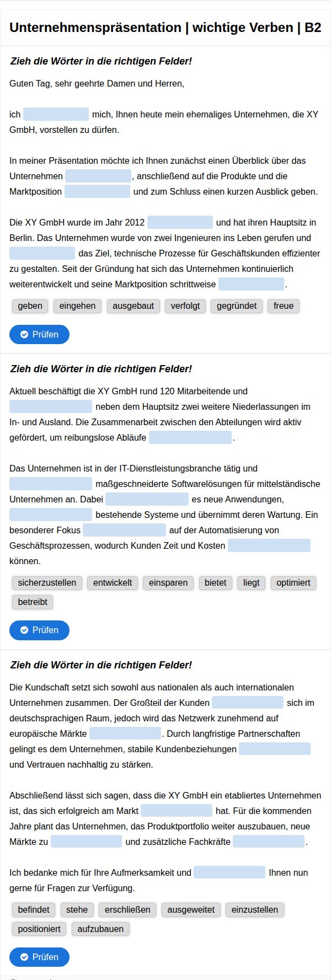The height and width of the screenshot is (980, 331).
Task: Select the word chip 'eingehen'
Action: pyautogui.click(x=77, y=306)
